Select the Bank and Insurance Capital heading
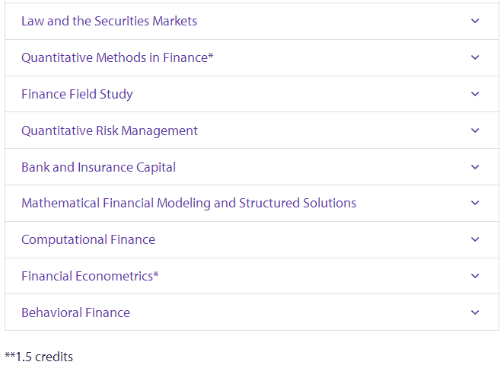 tap(99, 167)
